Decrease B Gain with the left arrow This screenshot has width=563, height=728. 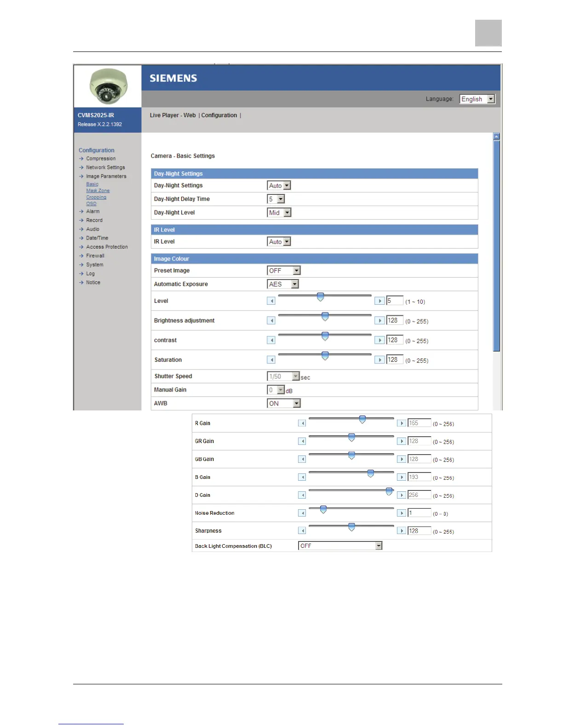click(302, 477)
